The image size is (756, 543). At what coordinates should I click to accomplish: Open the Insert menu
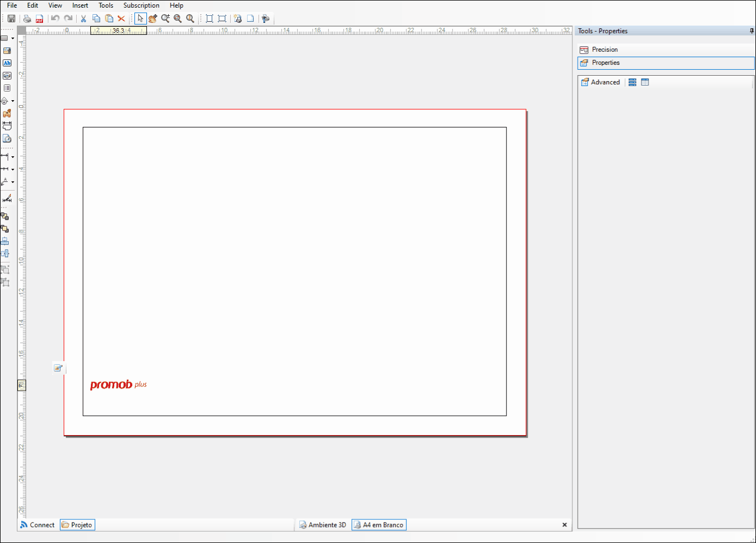pos(80,5)
